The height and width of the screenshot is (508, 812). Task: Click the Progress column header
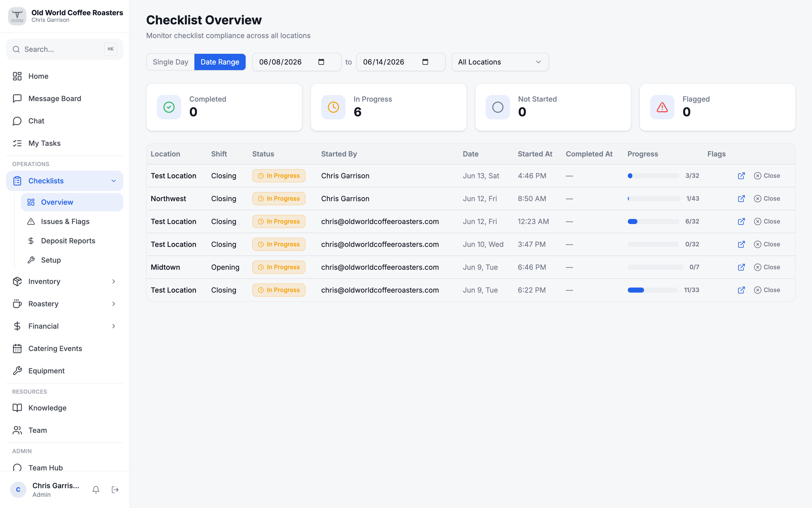pyautogui.click(x=642, y=154)
